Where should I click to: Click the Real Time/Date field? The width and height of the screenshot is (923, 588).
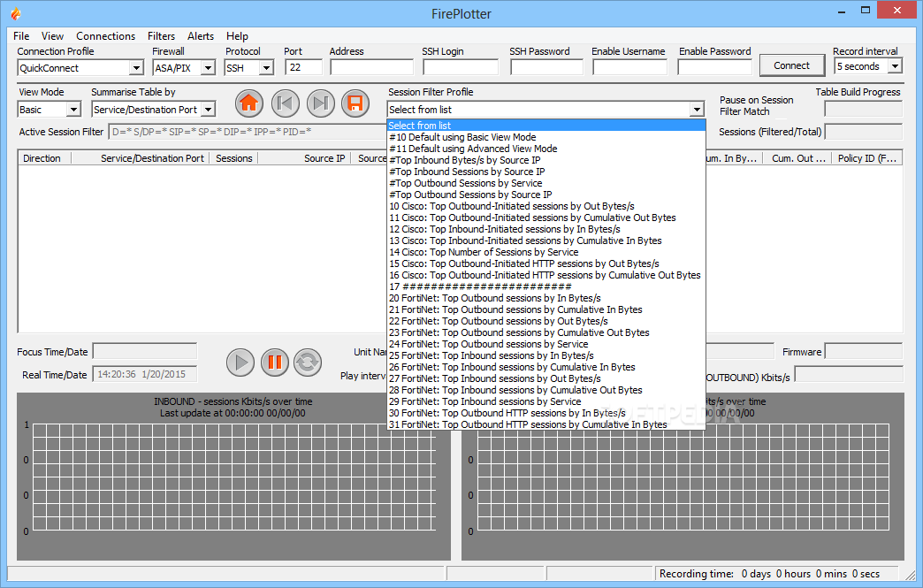point(145,374)
